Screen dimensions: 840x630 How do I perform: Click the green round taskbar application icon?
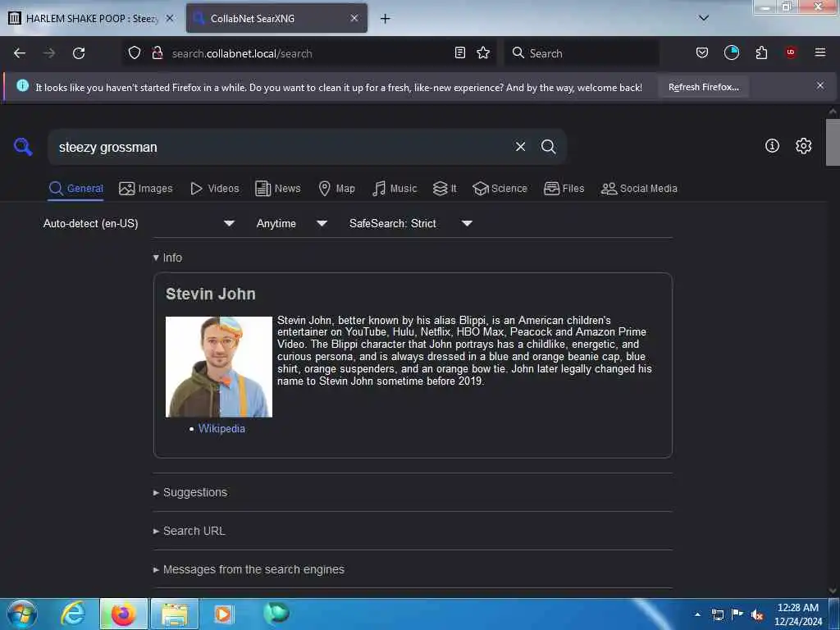click(x=276, y=613)
